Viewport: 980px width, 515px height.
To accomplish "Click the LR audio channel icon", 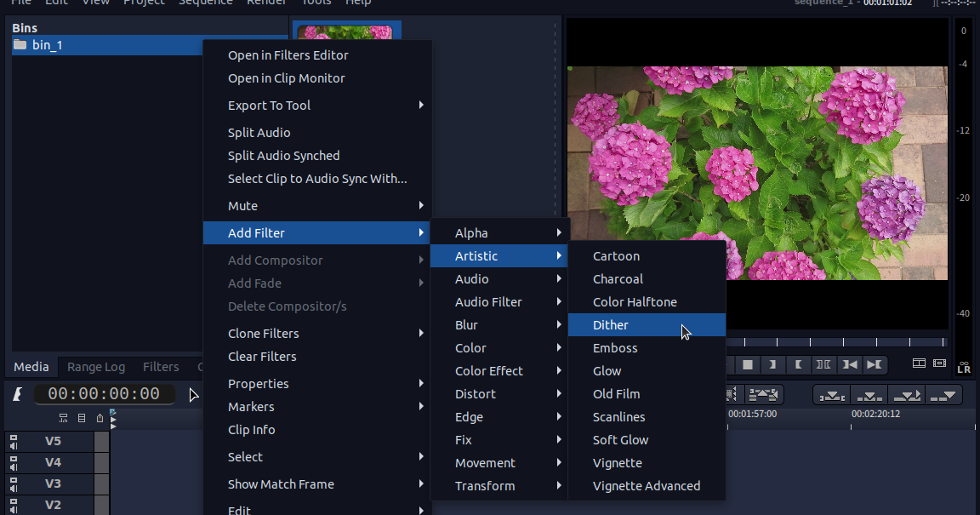I will 964,368.
